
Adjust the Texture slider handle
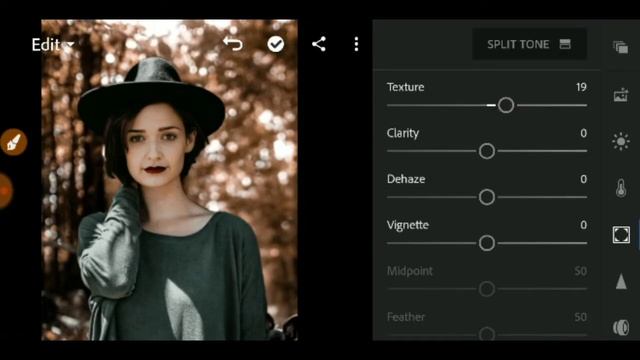coord(506,105)
